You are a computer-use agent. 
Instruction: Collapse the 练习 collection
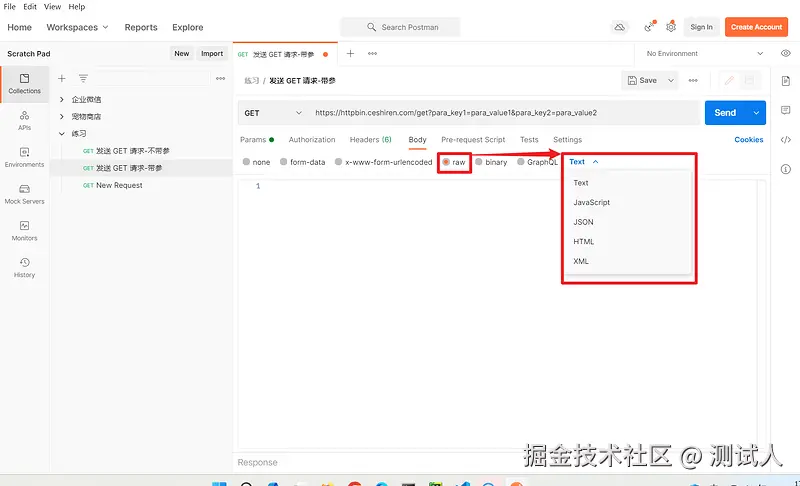[x=62, y=134]
